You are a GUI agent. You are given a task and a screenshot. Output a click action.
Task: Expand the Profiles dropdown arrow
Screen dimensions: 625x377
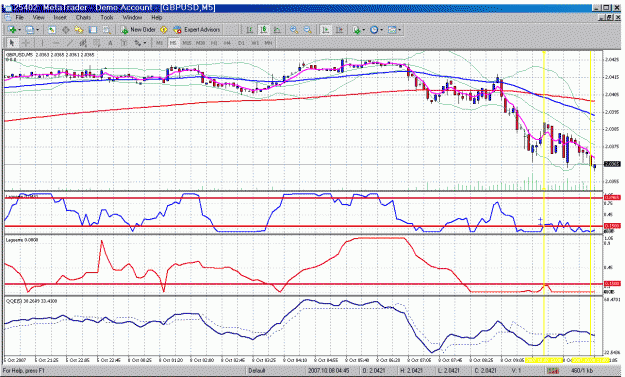point(37,29)
